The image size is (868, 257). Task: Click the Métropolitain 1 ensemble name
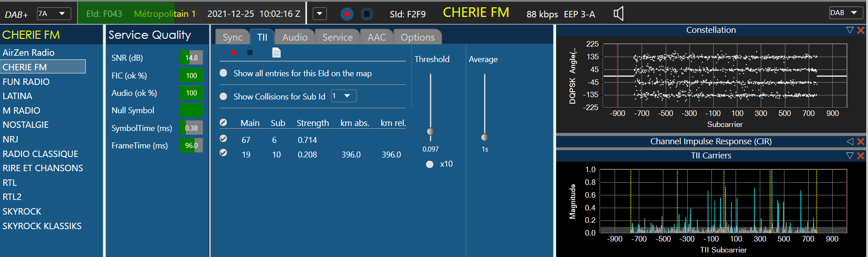tap(164, 14)
